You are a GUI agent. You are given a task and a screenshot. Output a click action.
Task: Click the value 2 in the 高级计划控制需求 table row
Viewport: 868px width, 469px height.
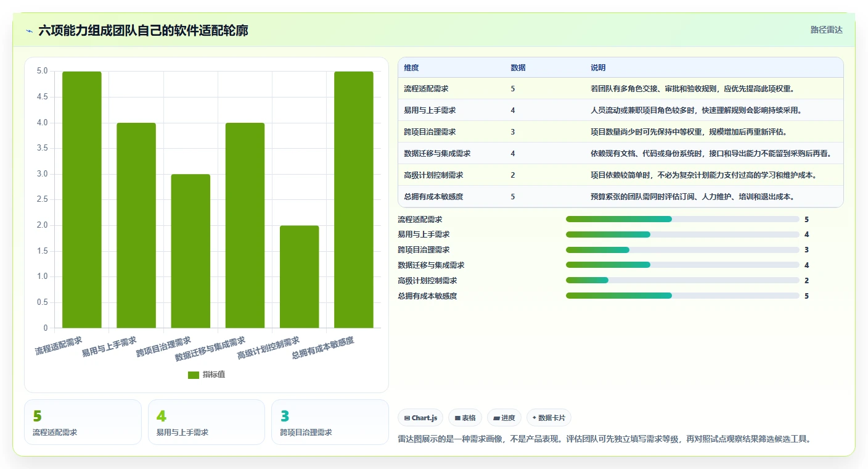tap(513, 175)
